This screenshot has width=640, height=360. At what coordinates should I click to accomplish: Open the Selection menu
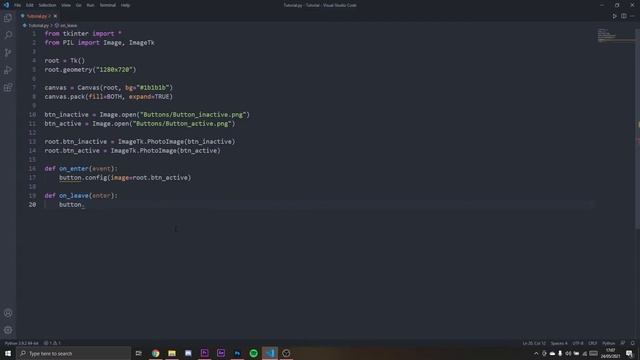pos(47,5)
